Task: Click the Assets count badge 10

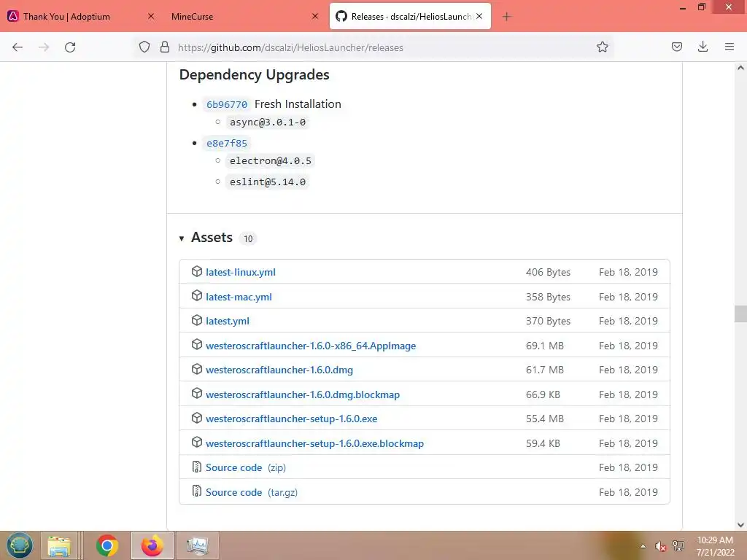Action: click(x=248, y=239)
